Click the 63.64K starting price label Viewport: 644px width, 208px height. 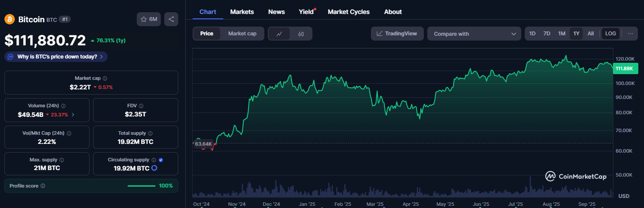coord(204,144)
